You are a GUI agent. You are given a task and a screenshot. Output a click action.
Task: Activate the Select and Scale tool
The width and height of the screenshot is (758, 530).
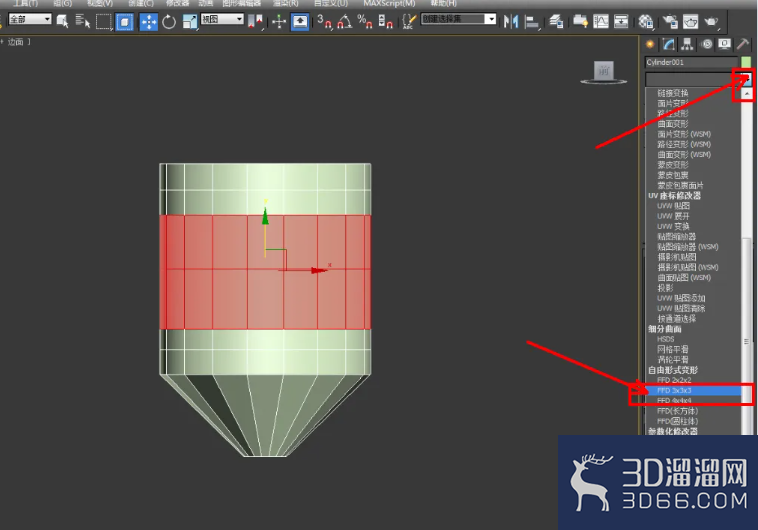tap(190, 22)
